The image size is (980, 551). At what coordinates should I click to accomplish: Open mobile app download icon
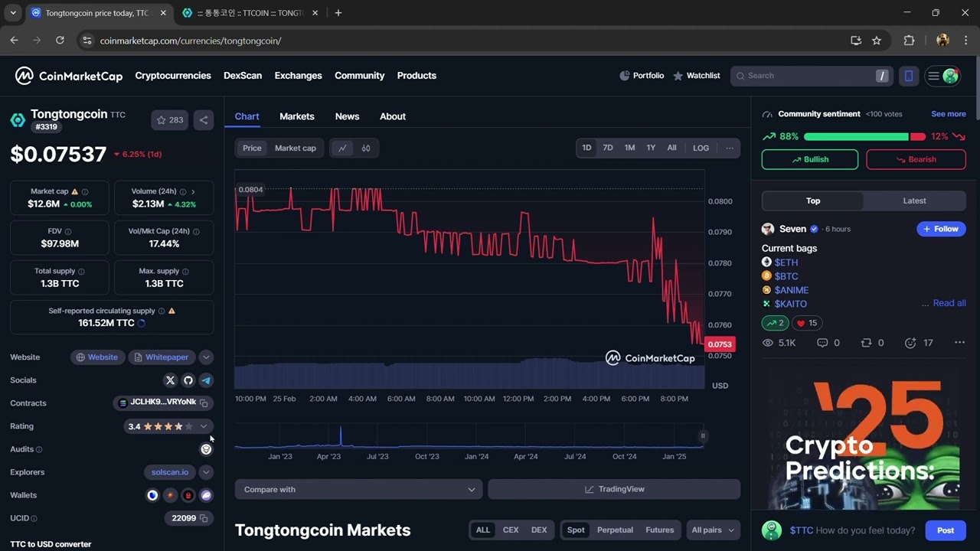pos(909,76)
